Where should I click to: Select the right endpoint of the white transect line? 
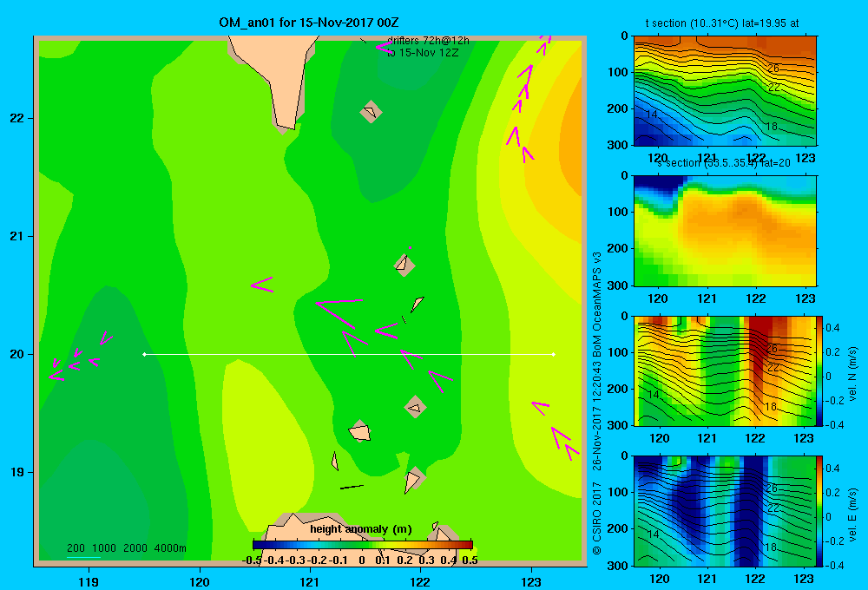tap(554, 354)
